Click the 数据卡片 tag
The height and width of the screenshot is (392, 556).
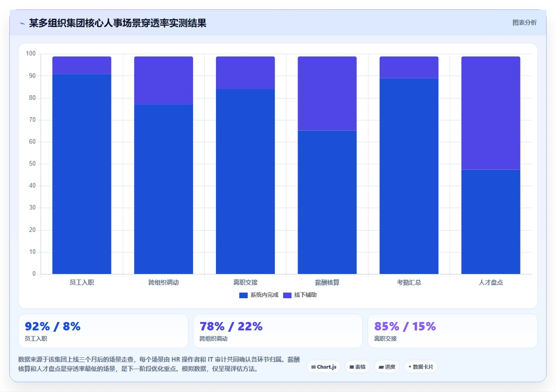pos(421,367)
